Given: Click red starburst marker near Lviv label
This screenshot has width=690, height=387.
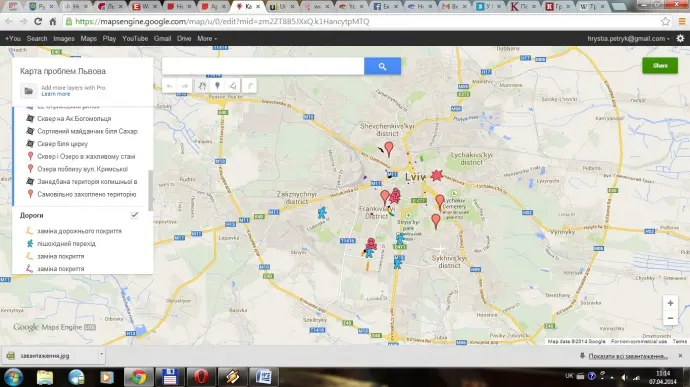Looking at the screenshot, I should pyautogui.click(x=437, y=175).
